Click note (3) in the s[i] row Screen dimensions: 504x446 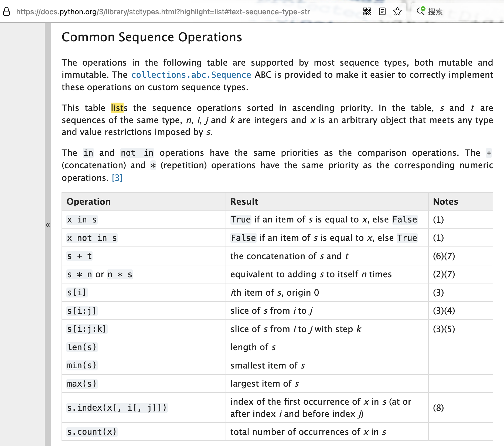tap(438, 292)
